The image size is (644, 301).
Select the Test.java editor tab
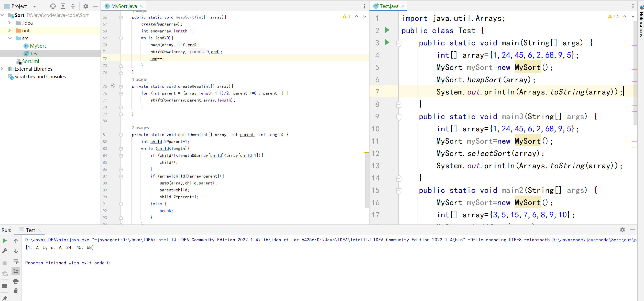(x=389, y=6)
